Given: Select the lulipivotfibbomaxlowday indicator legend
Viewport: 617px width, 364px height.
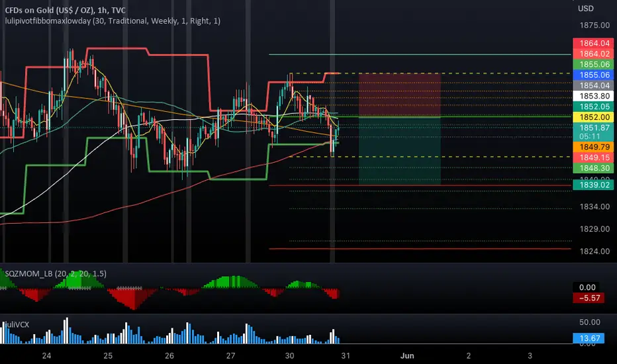Looking at the screenshot, I should [x=113, y=21].
